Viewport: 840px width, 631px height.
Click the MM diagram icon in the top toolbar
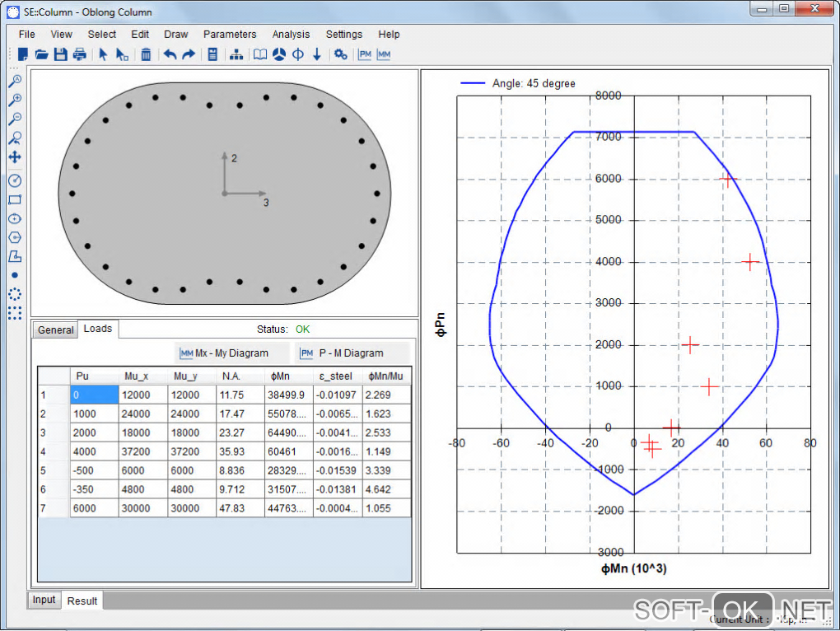coord(383,55)
